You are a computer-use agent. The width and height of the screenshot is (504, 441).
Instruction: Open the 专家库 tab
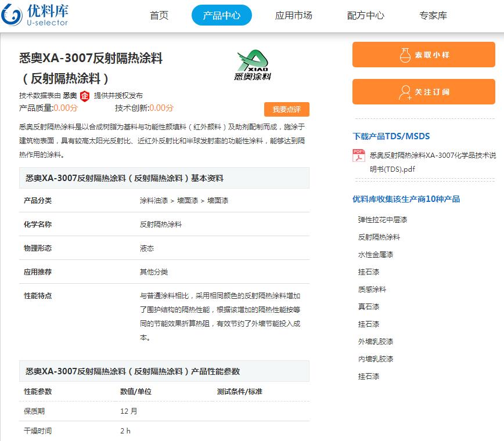click(433, 16)
